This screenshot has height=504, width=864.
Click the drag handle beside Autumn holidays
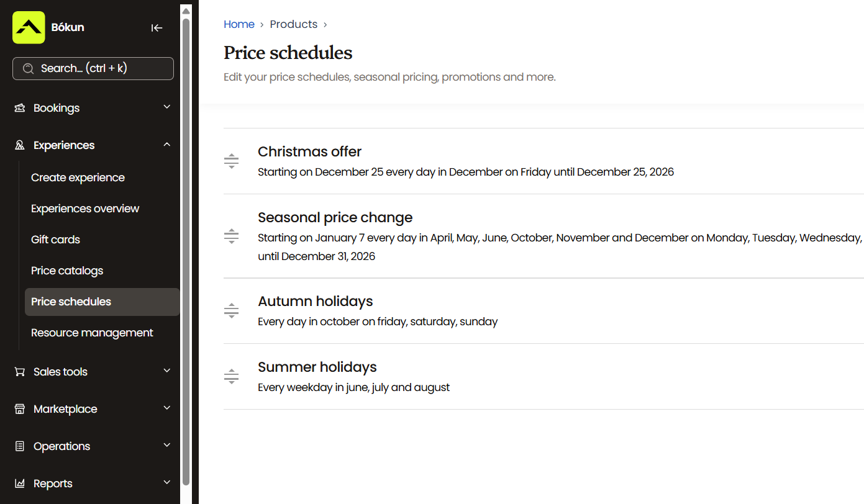tap(231, 311)
